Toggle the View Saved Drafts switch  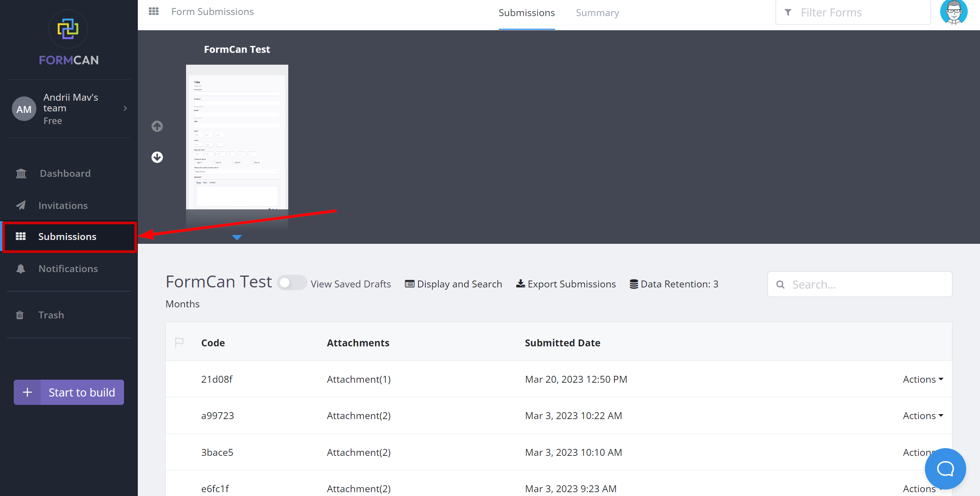pyautogui.click(x=292, y=283)
